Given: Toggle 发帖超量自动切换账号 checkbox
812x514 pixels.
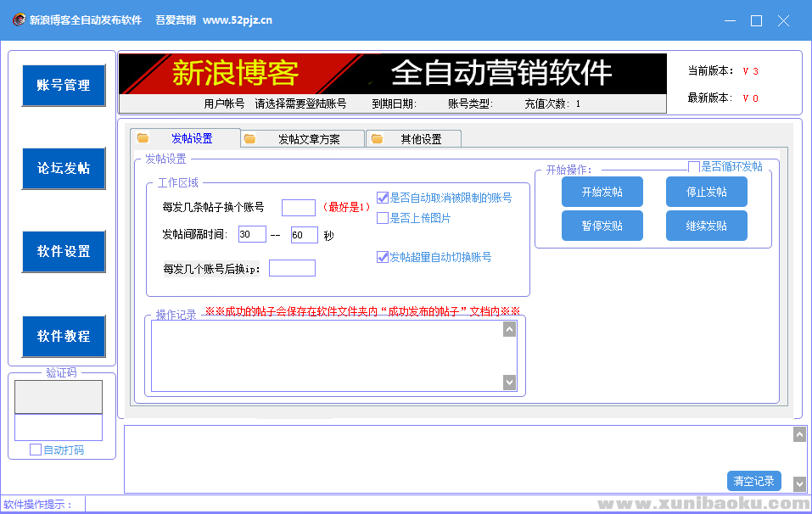Looking at the screenshot, I should 383,257.
